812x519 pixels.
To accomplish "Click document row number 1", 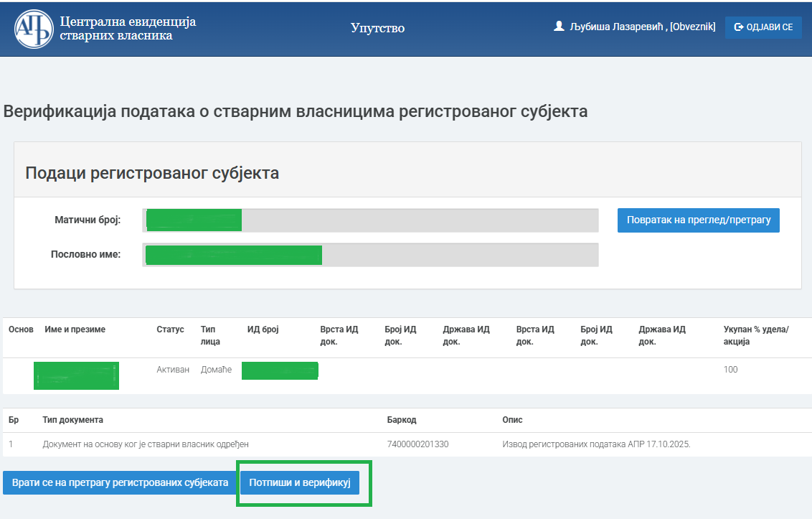I will click(11, 444).
